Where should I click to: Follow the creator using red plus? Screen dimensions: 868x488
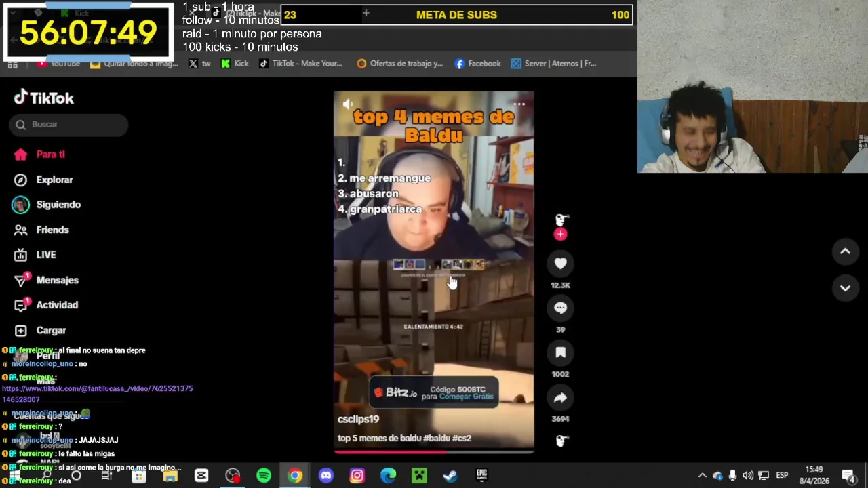point(560,235)
